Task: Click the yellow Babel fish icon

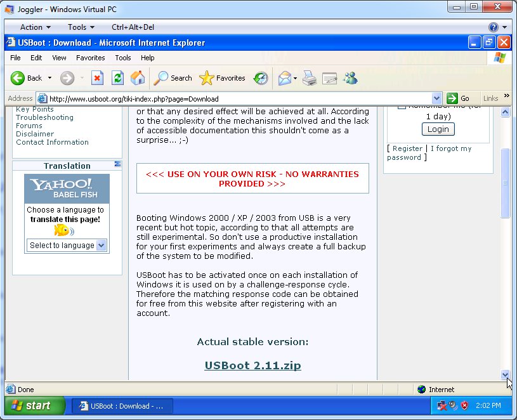Action: pyautogui.click(x=64, y=230)
